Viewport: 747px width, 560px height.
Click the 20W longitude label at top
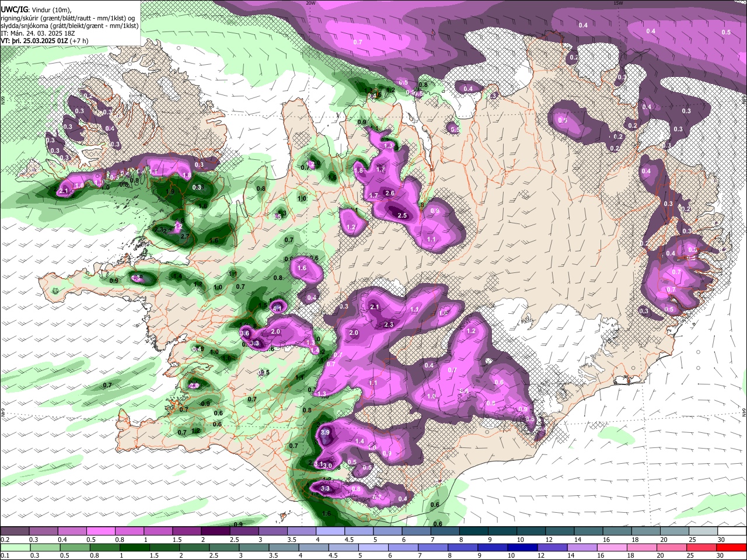(x=310, y=3)
